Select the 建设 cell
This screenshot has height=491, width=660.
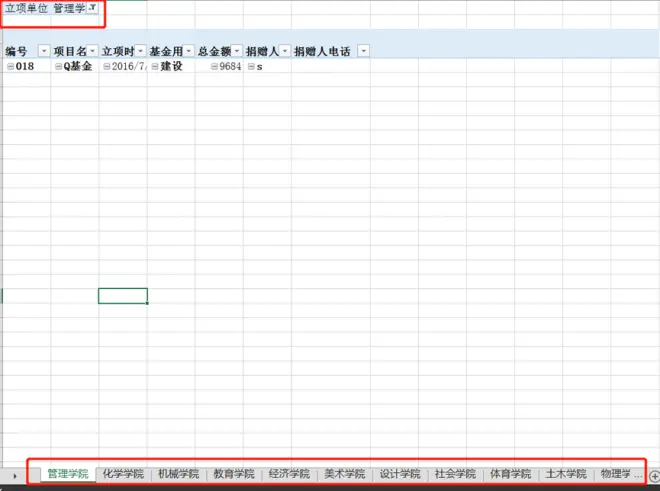[x=171, y=67]
